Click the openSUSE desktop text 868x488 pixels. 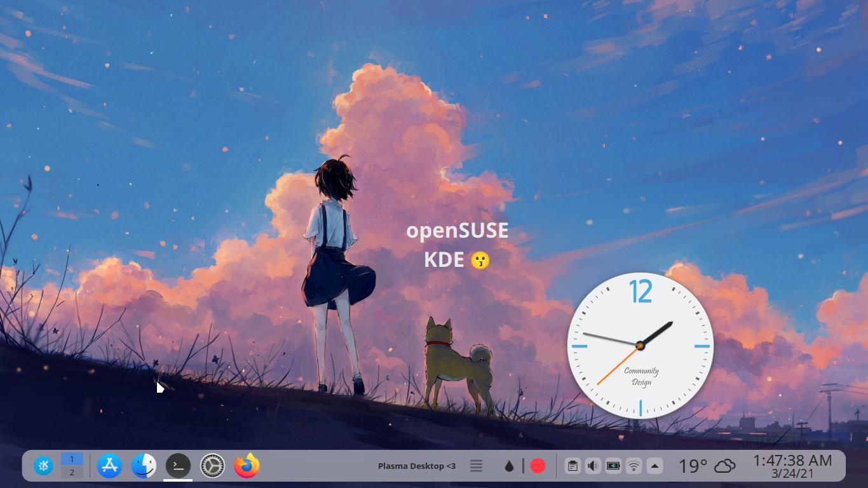click(458, 230)
